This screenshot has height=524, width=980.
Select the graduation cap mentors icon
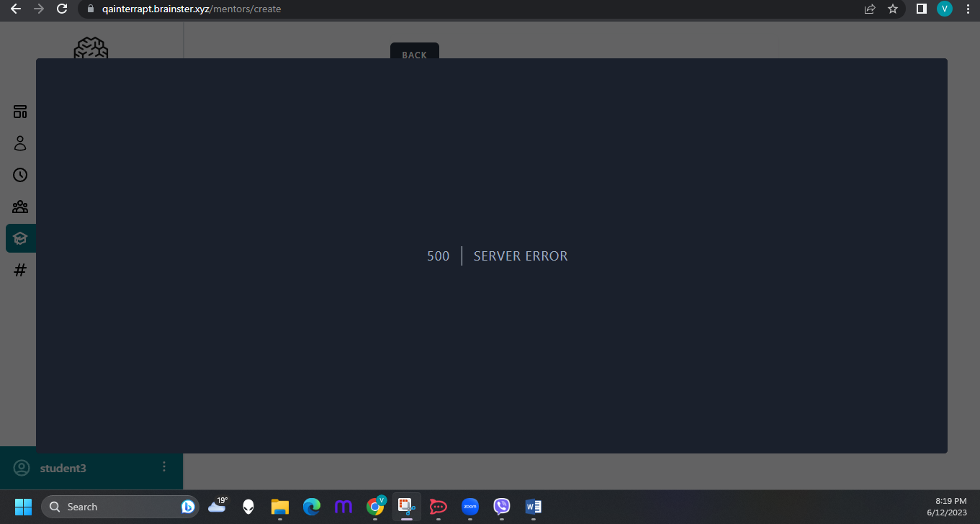[20, 238]
